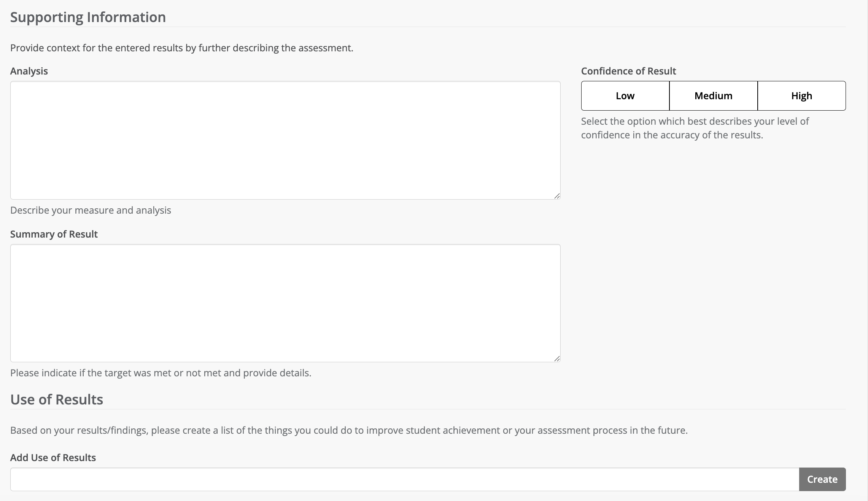Image resolution: width=868 pixels, height=501 pixels.
Task: Click the 'Provide context for the entered results' text
Action: tap(181, 48)
